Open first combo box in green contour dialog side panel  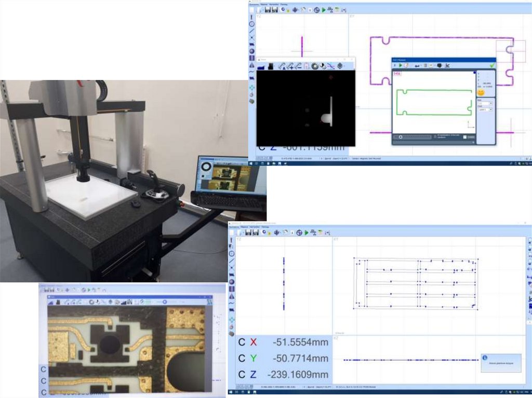tap(485, 103)
